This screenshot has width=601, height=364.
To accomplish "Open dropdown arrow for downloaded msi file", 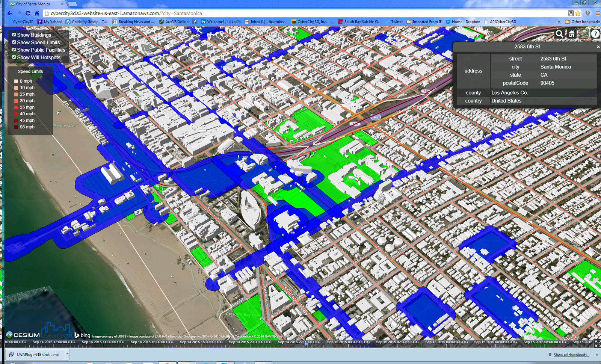I will 67,354.
